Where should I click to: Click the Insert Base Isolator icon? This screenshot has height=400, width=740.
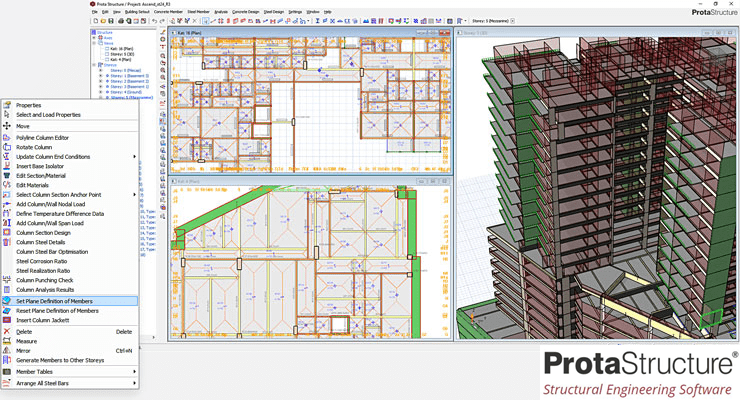click(7, 166)
